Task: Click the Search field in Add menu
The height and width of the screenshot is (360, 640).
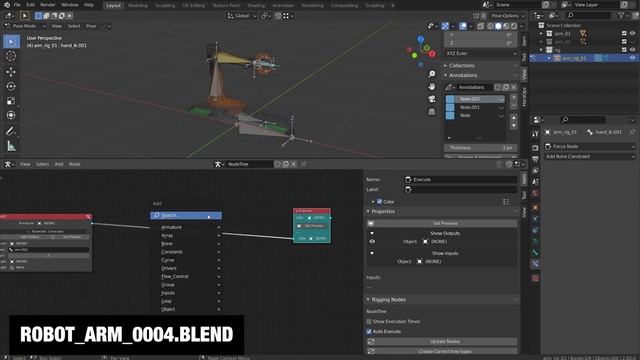Action: [186, 216]
